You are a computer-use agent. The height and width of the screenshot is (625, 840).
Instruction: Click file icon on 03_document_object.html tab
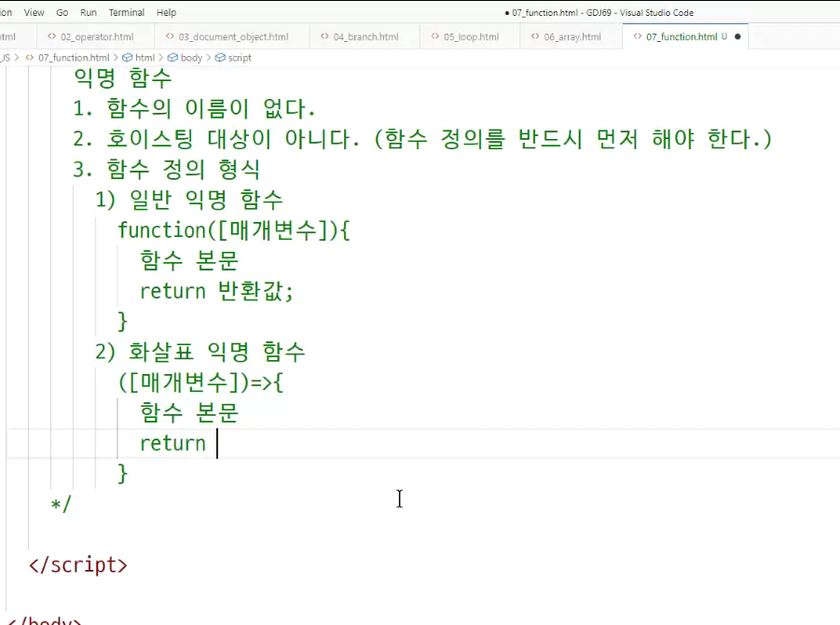pyautogui.click(x=170, y=36)
